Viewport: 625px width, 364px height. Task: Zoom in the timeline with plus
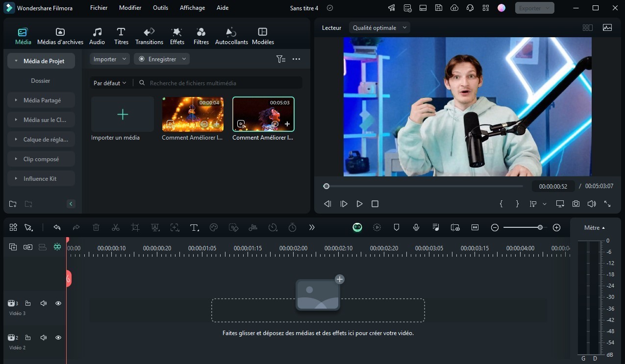(x=556, y=227)
